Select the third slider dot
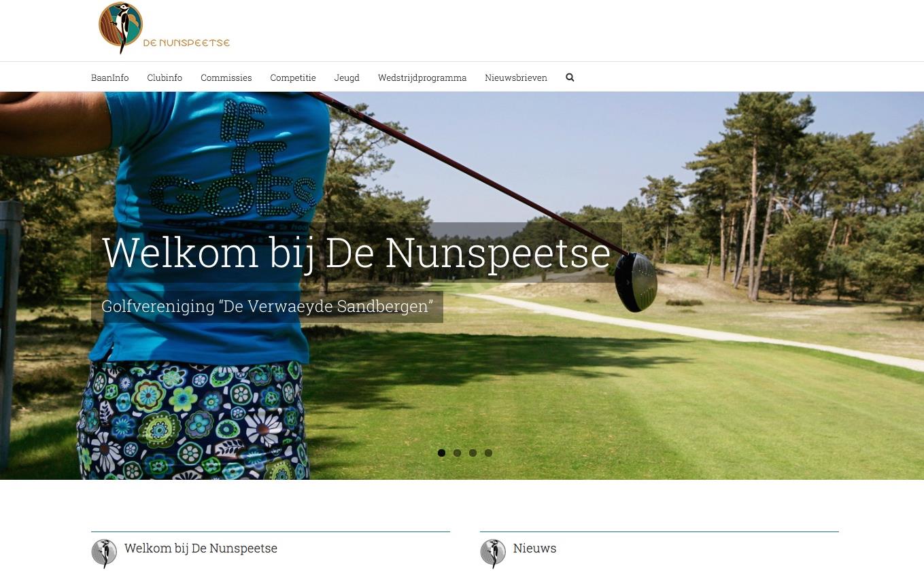Image resolution: width=924 pixels, height=577 pixels. tap(473, 453)
